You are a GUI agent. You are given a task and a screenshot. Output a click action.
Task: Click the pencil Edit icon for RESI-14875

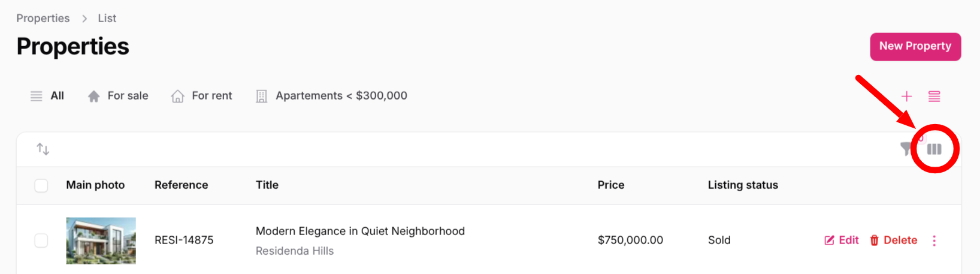(830, 240)
